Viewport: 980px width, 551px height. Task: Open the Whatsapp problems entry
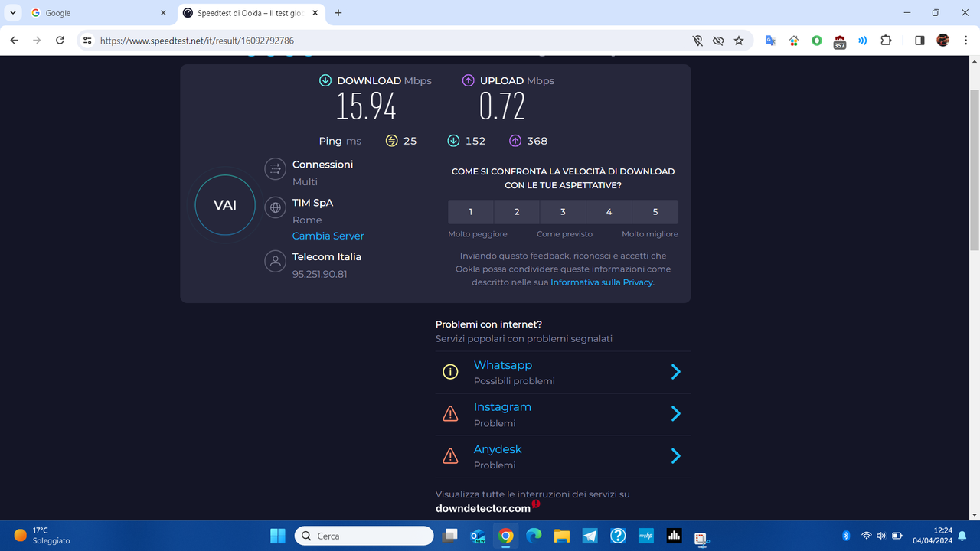563,373
